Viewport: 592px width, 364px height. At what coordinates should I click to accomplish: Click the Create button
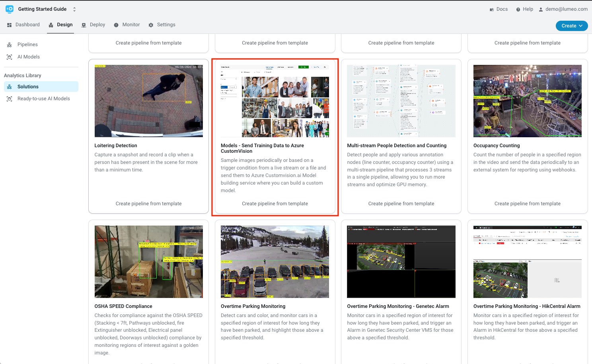pos(572,25)
